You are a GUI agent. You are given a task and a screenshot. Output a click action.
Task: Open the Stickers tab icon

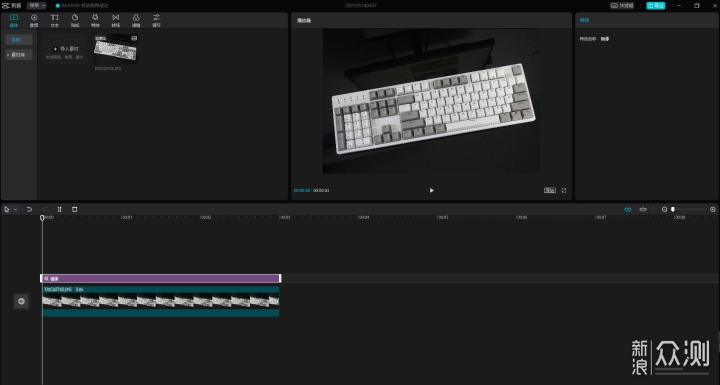[x=75, y=20]
